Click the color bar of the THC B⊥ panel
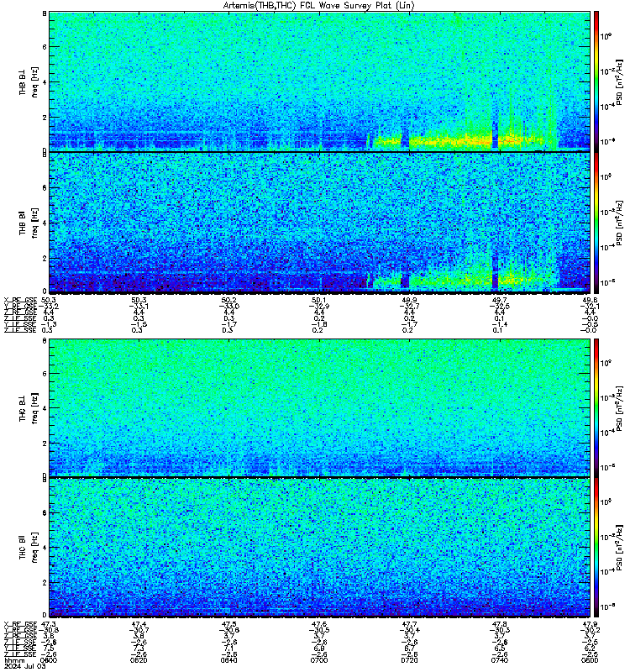630x672 pixels. (596, 407)
